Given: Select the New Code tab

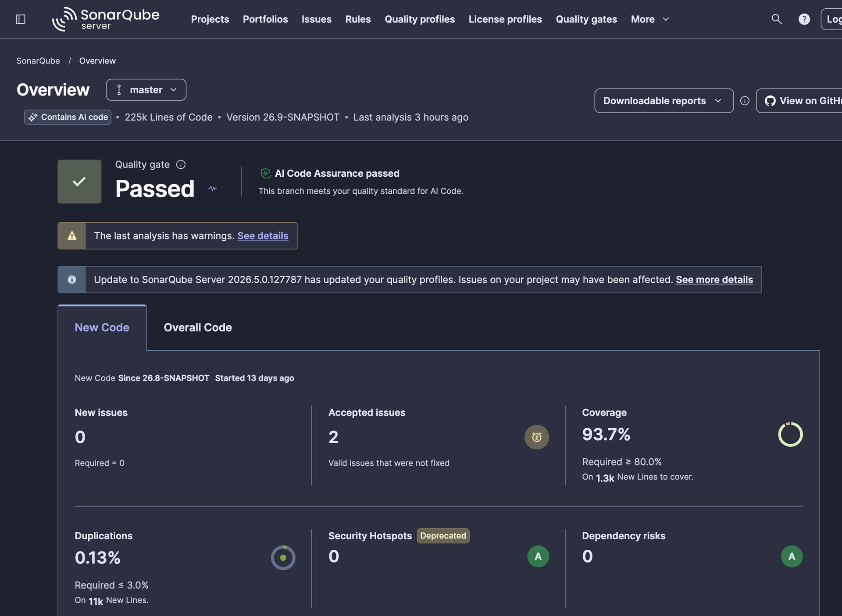Looking at the screenshot, I should [x=102, y=328].
